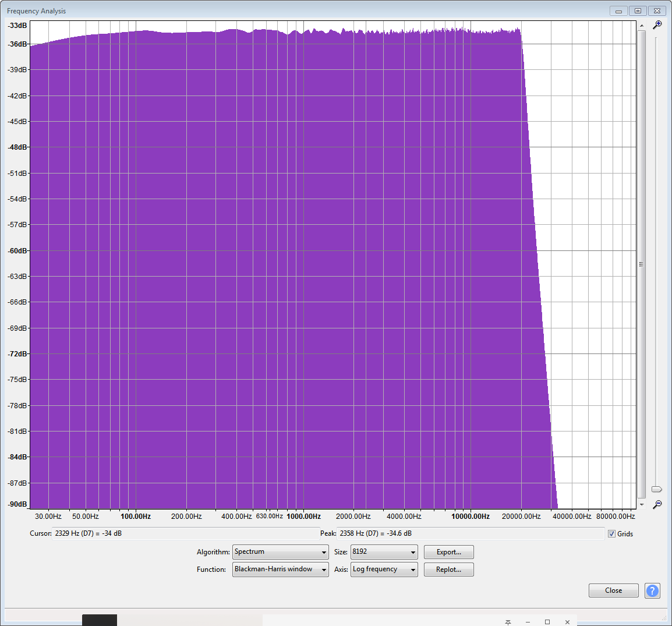Click the vertical scrollbar thumb beside the plot
672x626 pixels.
(642, 264)
